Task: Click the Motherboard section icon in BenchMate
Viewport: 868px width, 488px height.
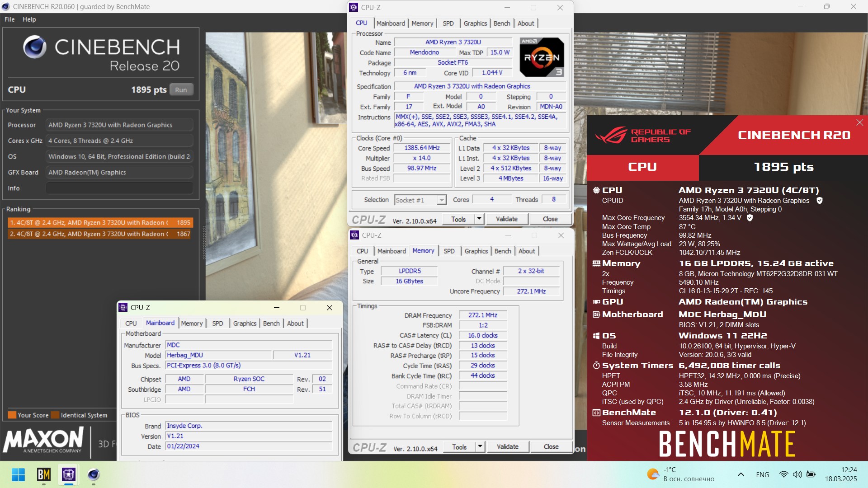Action: click(x=596, y=314)
